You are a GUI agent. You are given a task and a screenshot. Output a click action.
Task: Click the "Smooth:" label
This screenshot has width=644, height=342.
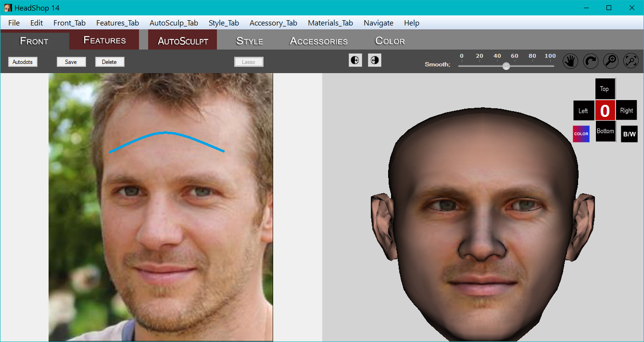[437, 64]
